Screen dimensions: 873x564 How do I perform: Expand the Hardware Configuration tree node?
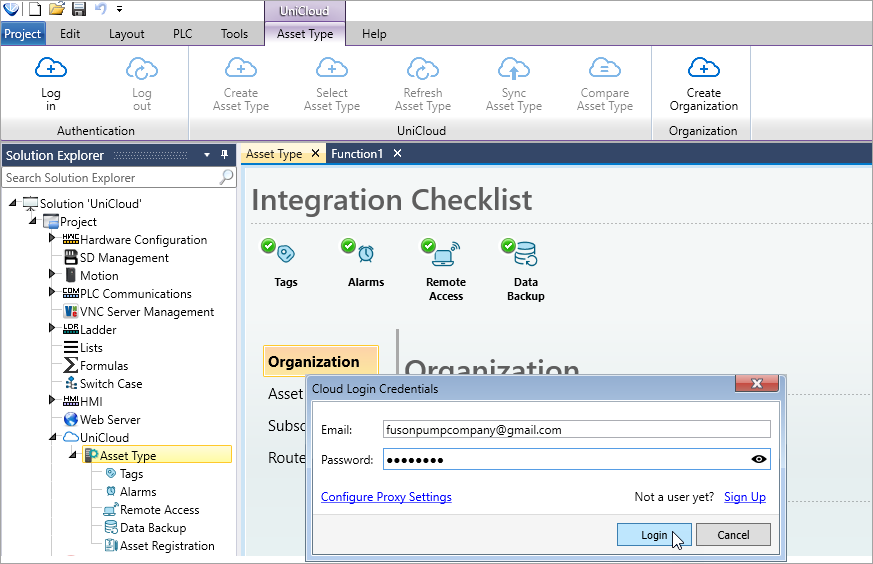(x=52, y=239)
